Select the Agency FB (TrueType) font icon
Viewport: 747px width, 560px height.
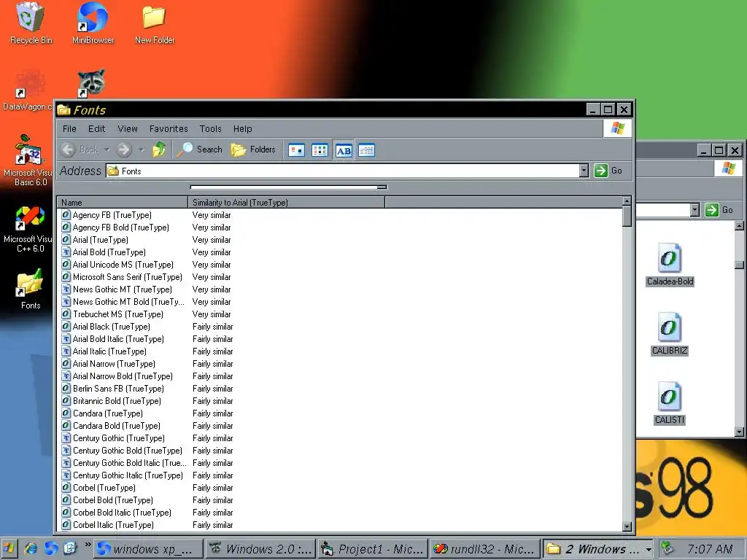coord(66,215)
